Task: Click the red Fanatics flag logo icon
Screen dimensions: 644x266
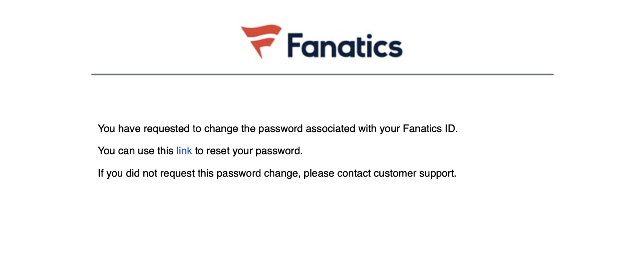Action: pos(261,41)
